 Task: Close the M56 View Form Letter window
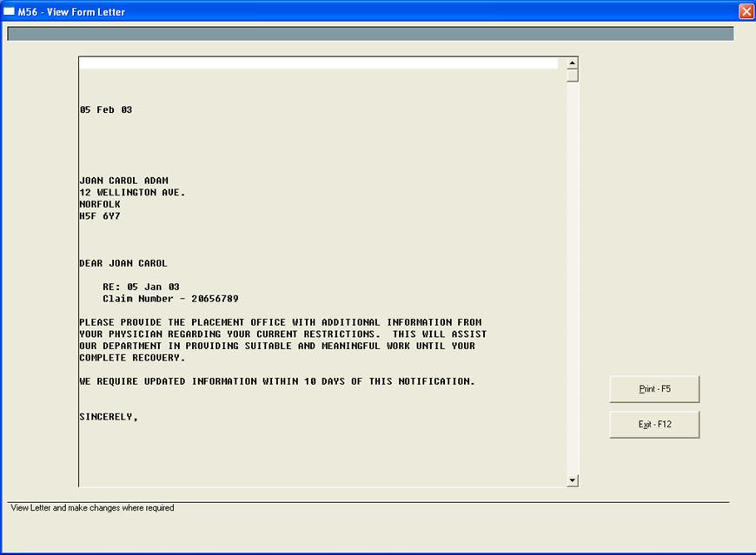[x=746, y=11]
